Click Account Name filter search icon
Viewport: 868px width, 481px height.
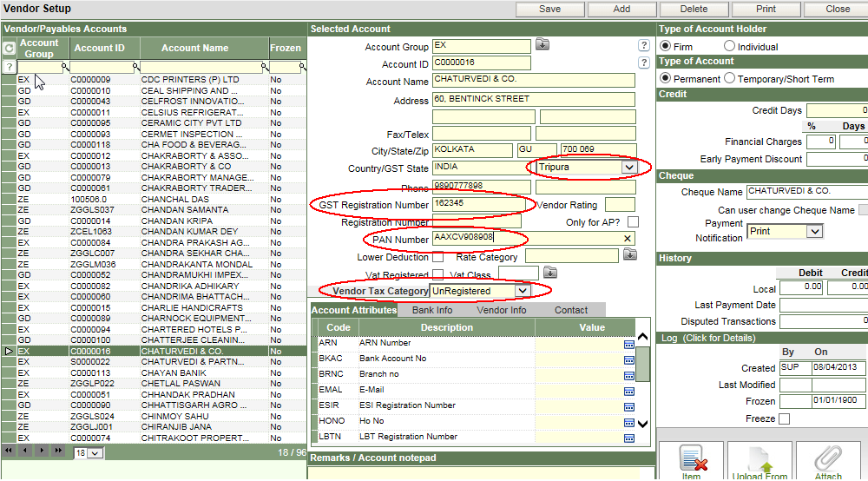pos(265,67)
